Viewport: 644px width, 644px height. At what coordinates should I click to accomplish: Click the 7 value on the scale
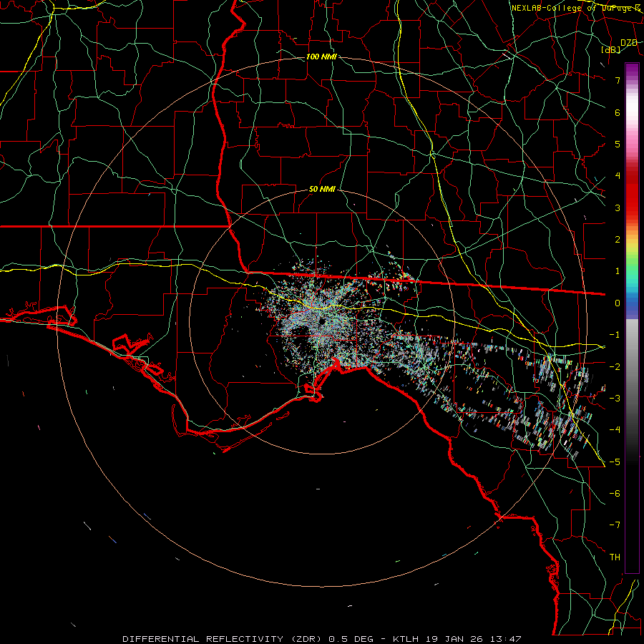click(618, 80)
